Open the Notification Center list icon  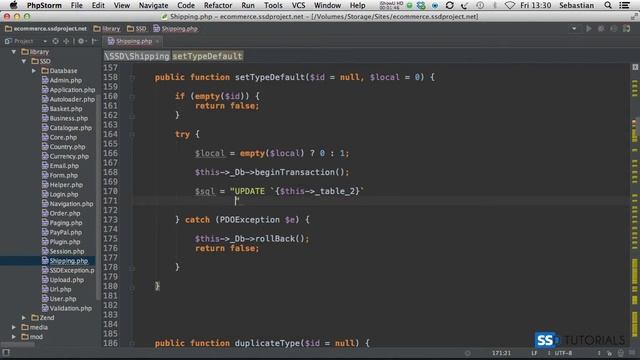click(x=624, y=5)
